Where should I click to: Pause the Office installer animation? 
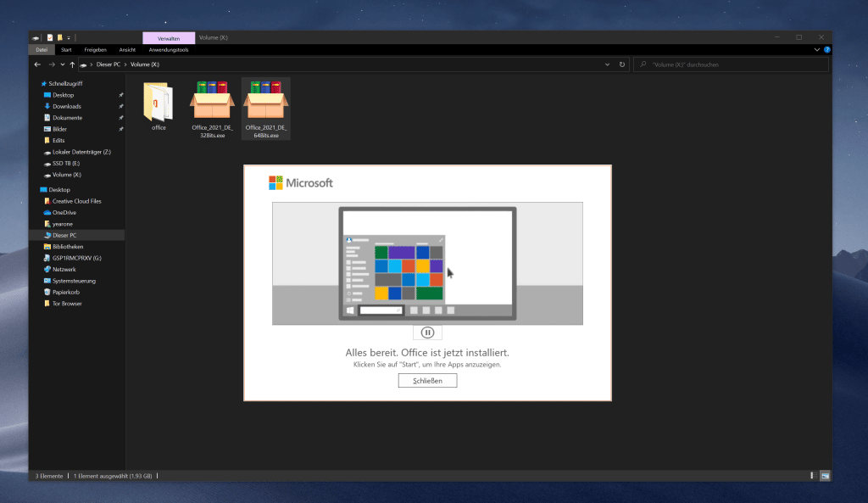coord(427,333)
